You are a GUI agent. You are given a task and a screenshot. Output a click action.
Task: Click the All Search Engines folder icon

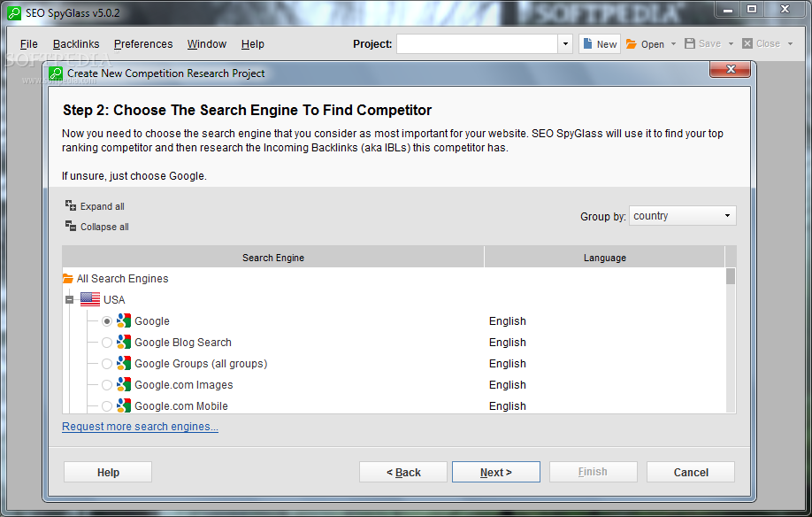[68, 279]
